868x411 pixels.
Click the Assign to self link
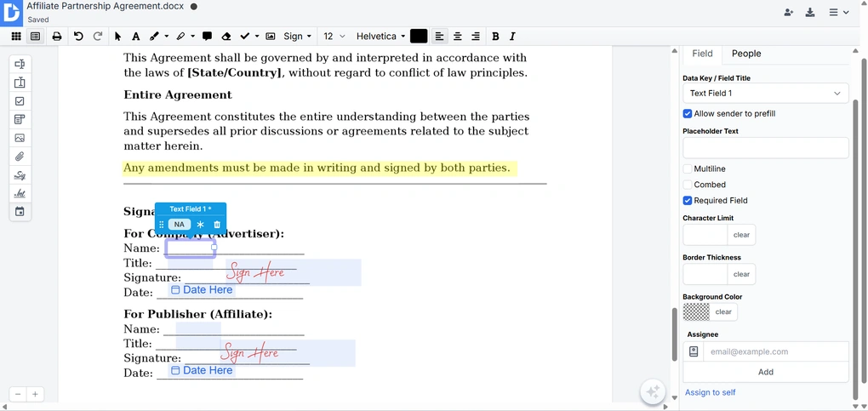711,393
